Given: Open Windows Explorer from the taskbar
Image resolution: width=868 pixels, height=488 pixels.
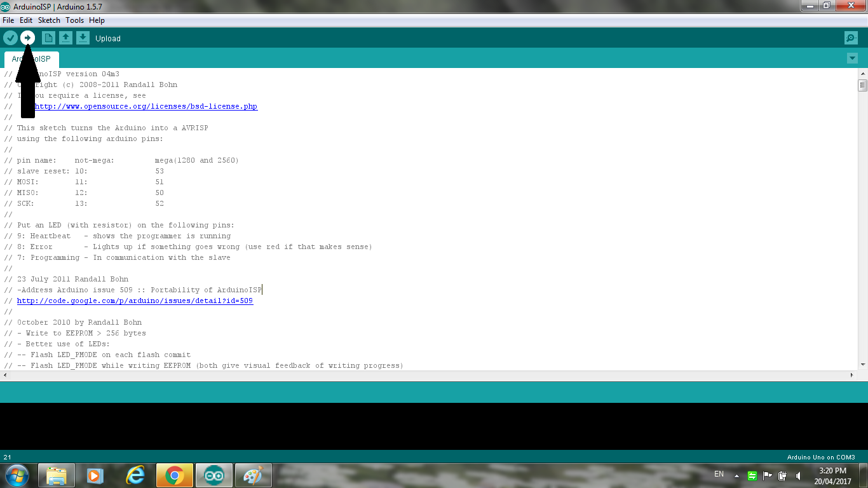Looking at the screenshot, I should tap(57, 475).
